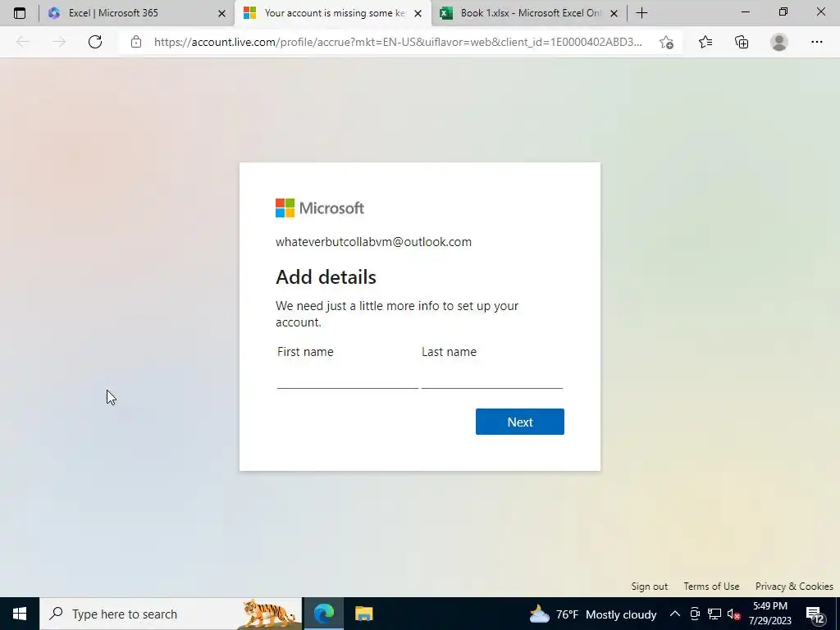Open Microsoft Edge from taskbar
Image resolution: width=840 pixels, height=630 pixels.
click(x=323, y=614)
